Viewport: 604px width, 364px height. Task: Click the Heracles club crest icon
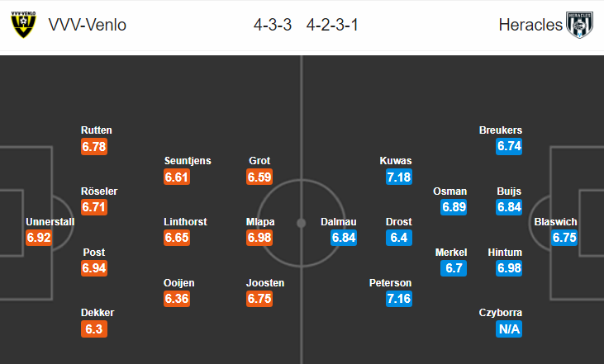tap(579, 25)
